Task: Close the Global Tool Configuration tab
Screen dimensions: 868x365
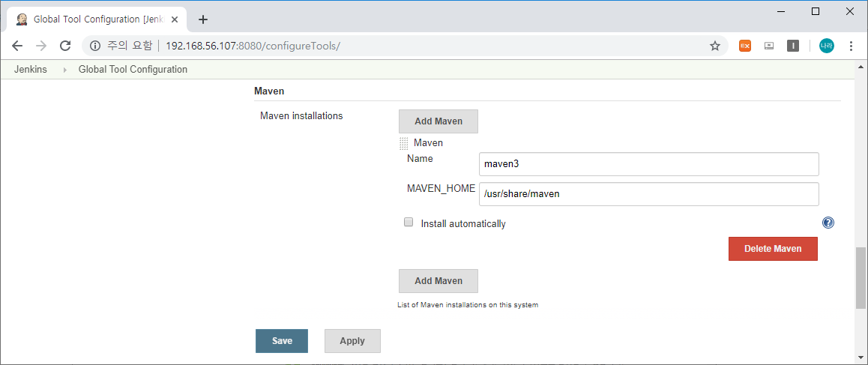Action: point(175,19)
